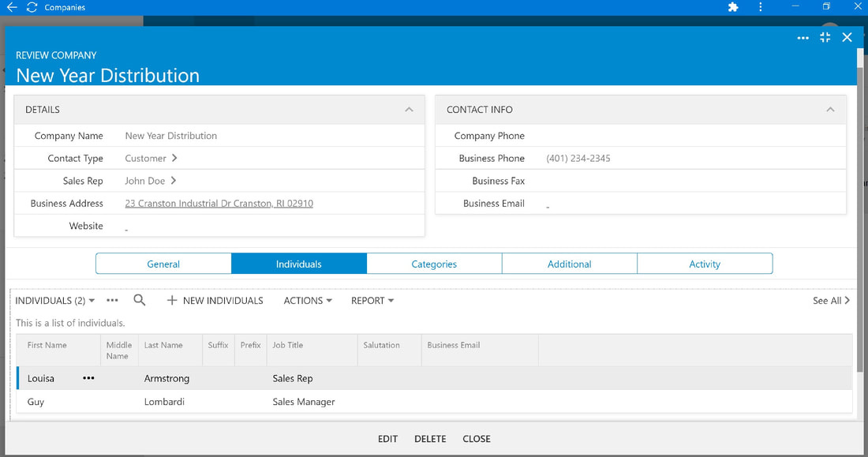
Task: Sort by Middle Name column
Action: 119,350
